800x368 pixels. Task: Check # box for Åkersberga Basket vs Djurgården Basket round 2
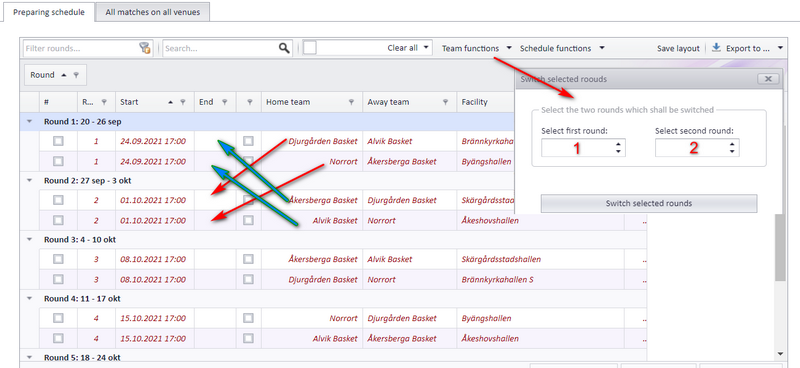coord(58,200)
